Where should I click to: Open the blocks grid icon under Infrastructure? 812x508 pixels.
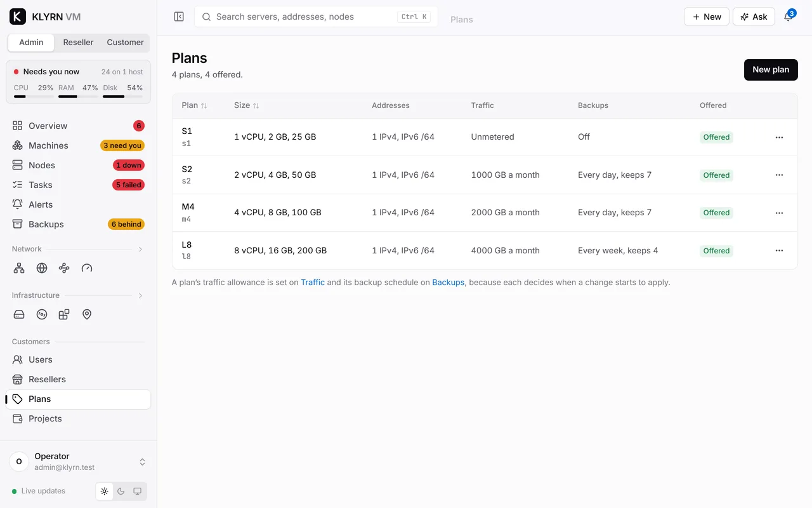pos(64,314)
